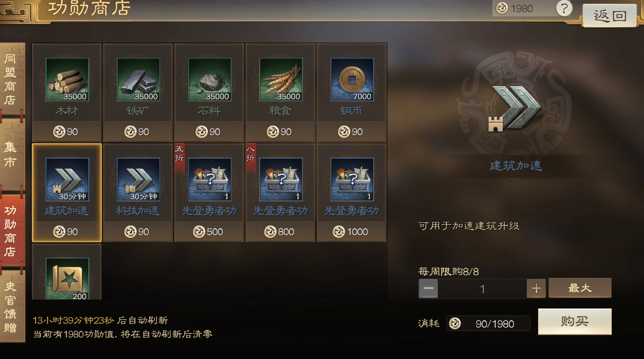644x359 pixels.
Task: Click the 购买 purchase button
Action: tap(575, 322)
